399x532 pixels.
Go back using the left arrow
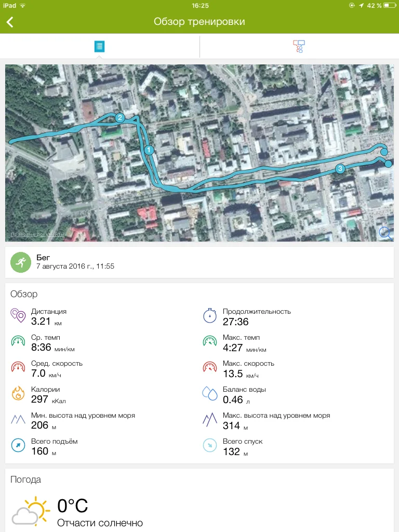click(10, 22)
